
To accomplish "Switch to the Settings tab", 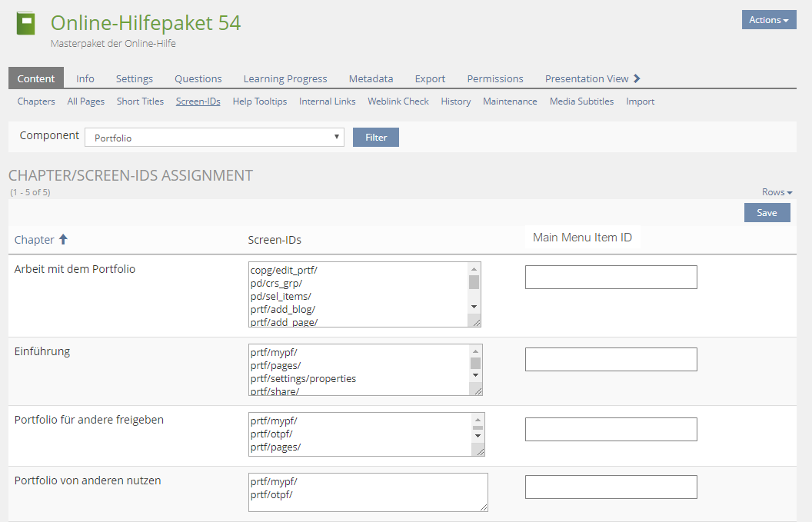I will click(134, 78).
